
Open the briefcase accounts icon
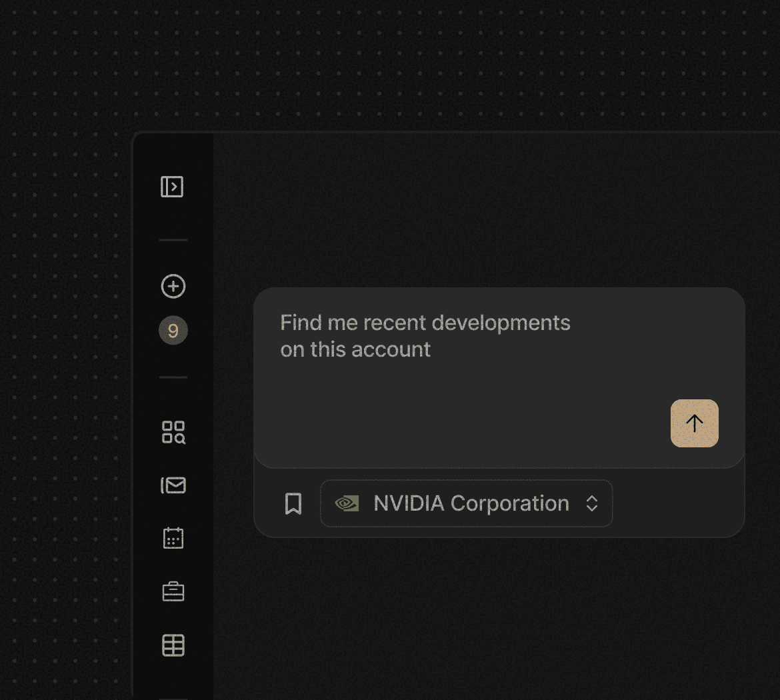coord(173,591)
